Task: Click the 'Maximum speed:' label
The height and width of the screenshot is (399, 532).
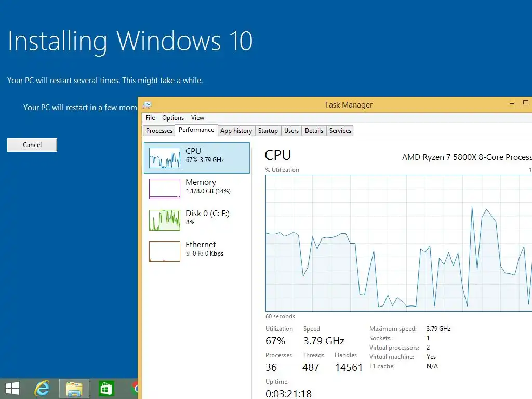Action: point(393,329)
